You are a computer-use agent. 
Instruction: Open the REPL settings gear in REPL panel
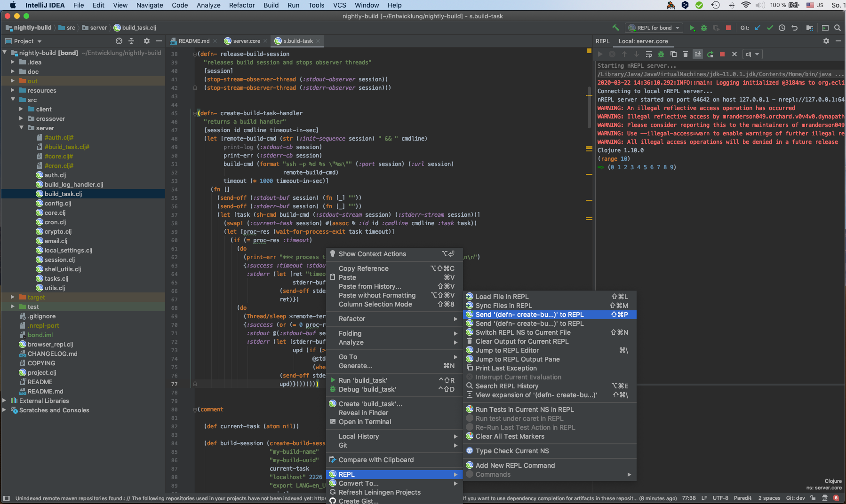pos(826,41)
